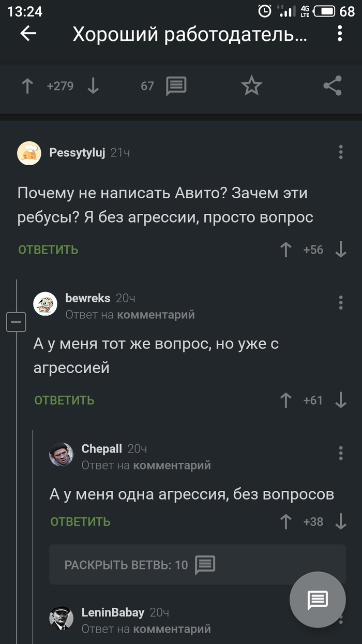Go back using the arrow in the title bar
The image size is (362, 644).
[x=28, y=34]
